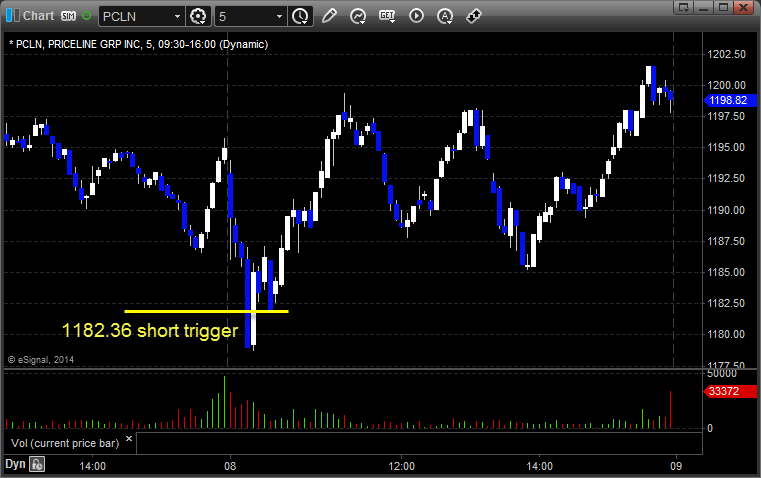Select the '1182.36 short trigger' text annotation
This screenshot has width=761, height=478.
click(150, 330)
